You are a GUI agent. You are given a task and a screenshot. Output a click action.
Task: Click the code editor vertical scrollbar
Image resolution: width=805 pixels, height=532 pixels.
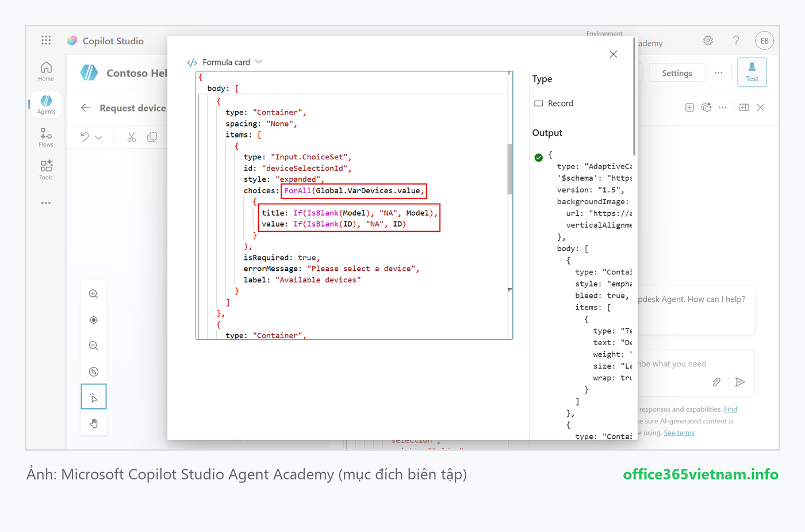(x=509, y=169)
